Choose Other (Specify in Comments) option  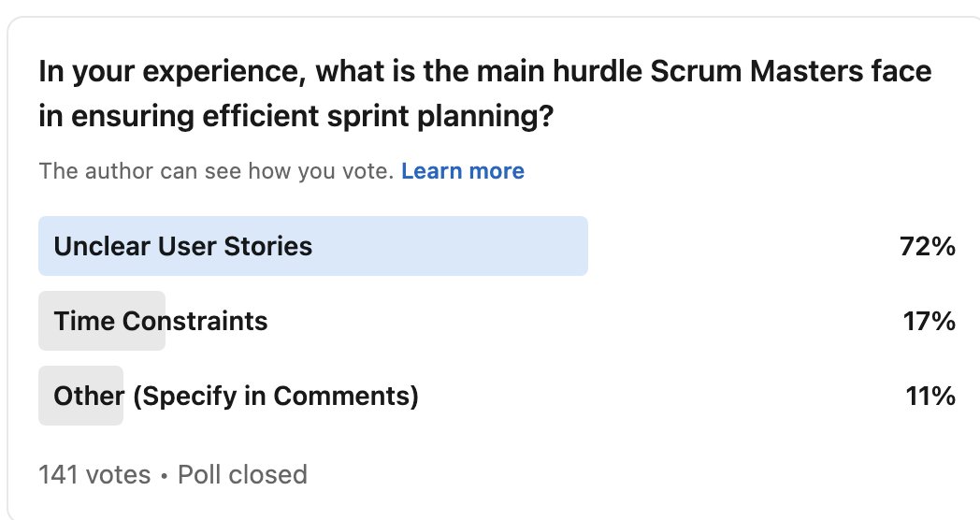(237, 397)
